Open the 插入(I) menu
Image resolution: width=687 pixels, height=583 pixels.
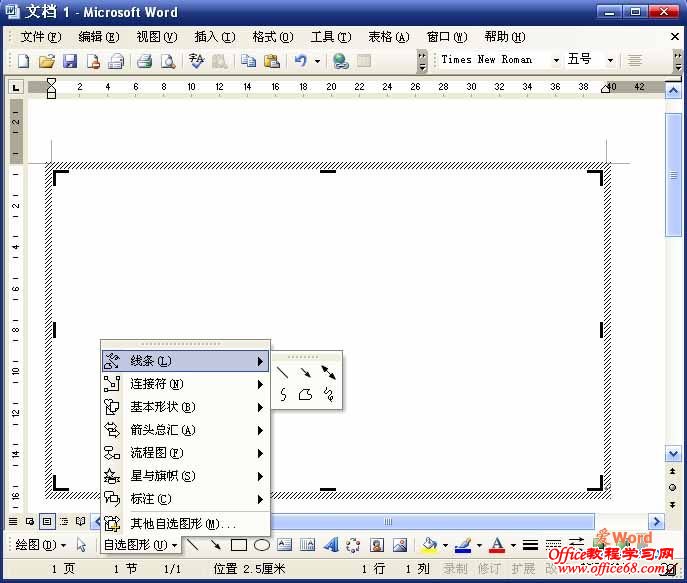point(215,37)
